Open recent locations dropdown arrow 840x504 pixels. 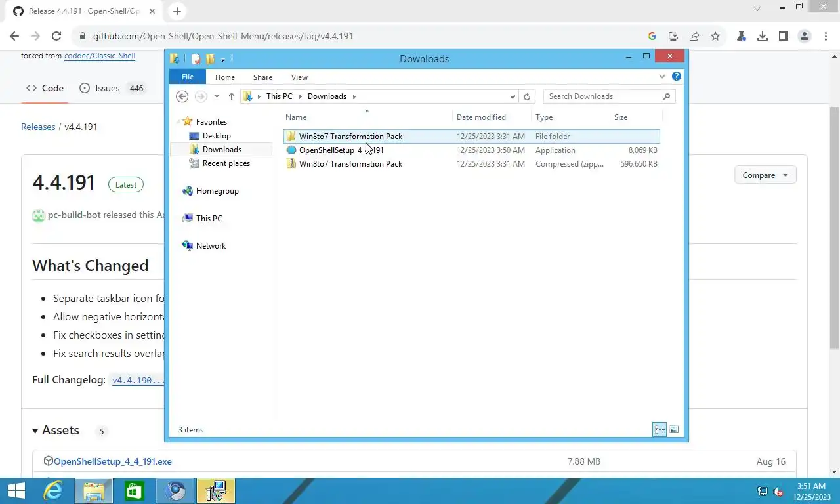(x=217, y=96)
